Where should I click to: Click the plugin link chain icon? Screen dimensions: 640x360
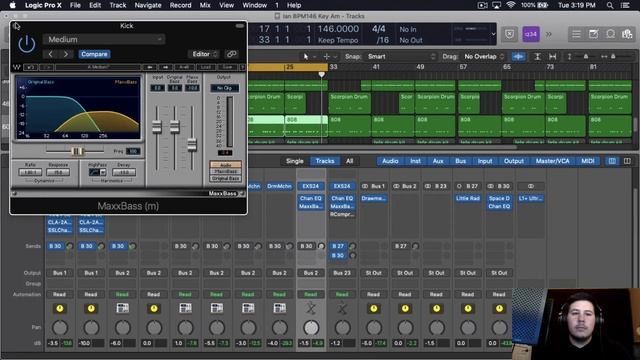(x=232, y=54)
